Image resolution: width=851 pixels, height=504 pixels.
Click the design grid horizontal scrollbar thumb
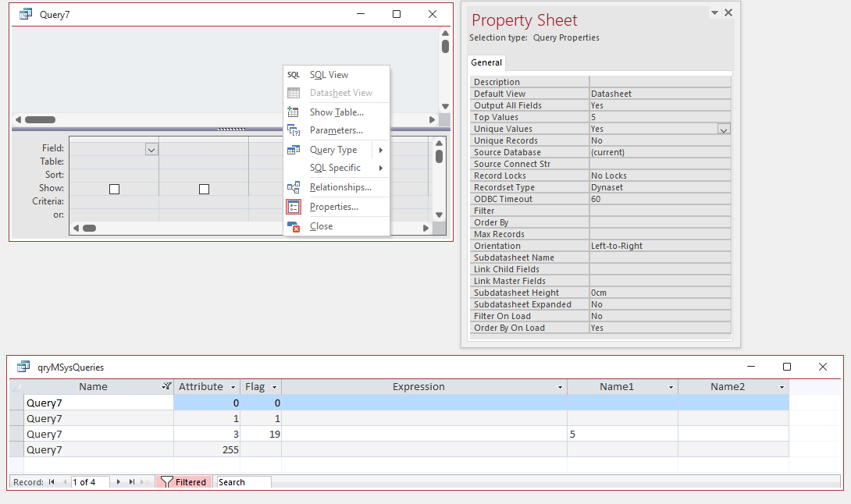coord(90,228)
